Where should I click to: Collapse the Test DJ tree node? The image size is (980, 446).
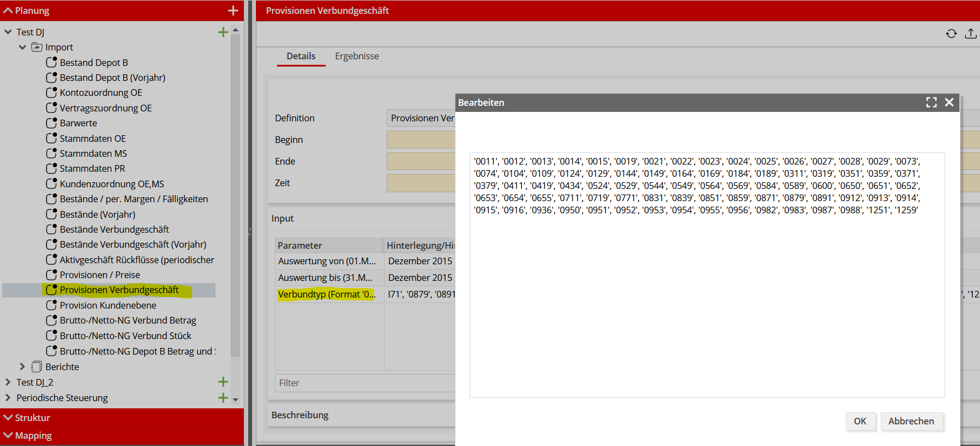pos(8,32)
